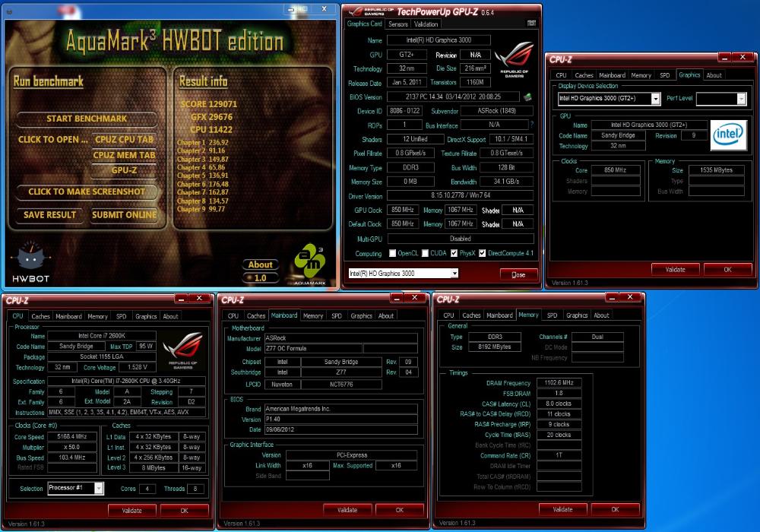Viewport: 760px width, 532px height.
Task: Click the GPU-Z button in AquaMark
Action: (124, 170)
